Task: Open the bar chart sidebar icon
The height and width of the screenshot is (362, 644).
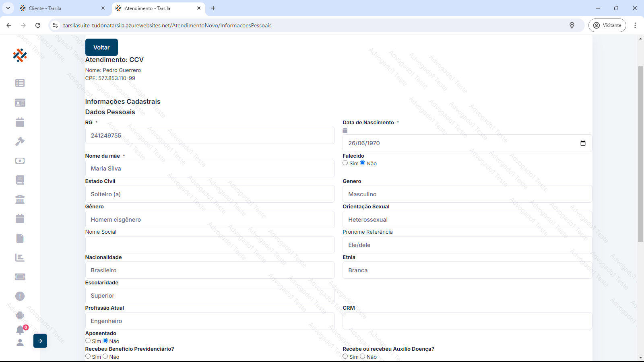Action: [20, 258]
